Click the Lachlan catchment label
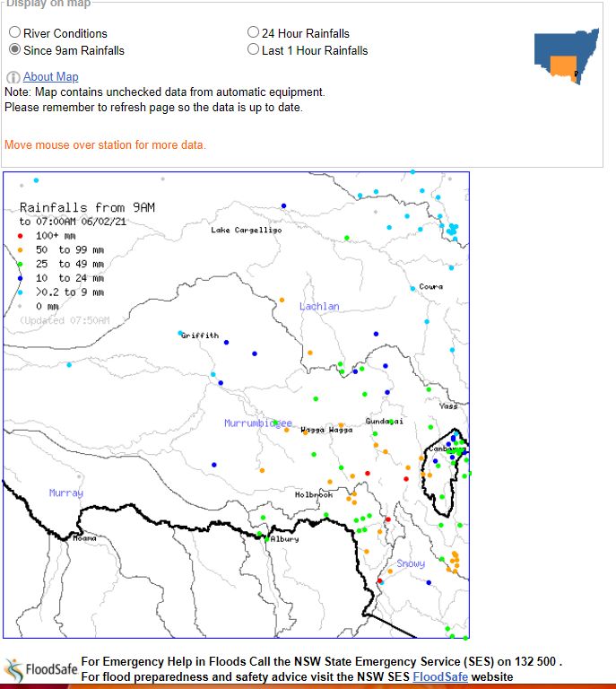616x689 pixels. pos(319,306)
